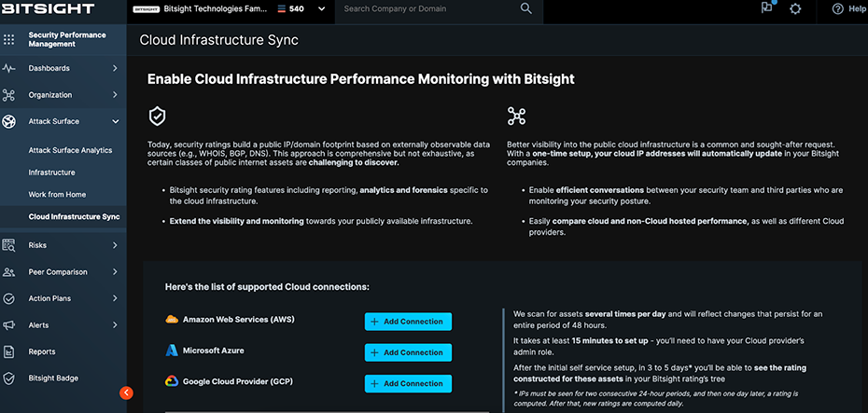
Task: Go to Infrastructure in sidebar
Action: (51, 172)
